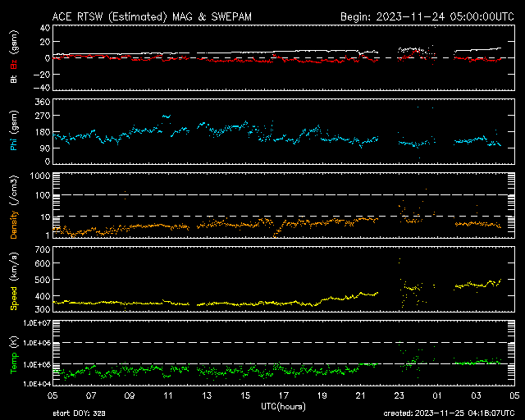The image size is (525, 420).
Task: Click the yellow 'Speed (km/s)' axis label
Action: pyautogui.click(x=14, y=281)
